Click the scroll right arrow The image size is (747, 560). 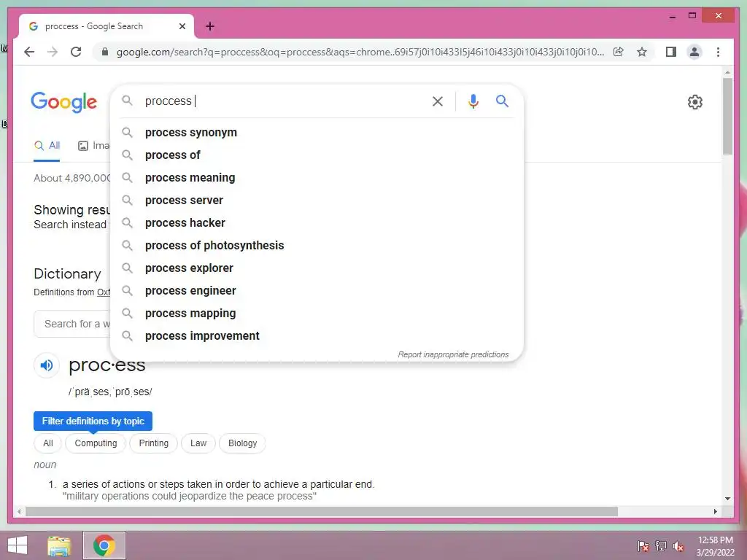716,511
